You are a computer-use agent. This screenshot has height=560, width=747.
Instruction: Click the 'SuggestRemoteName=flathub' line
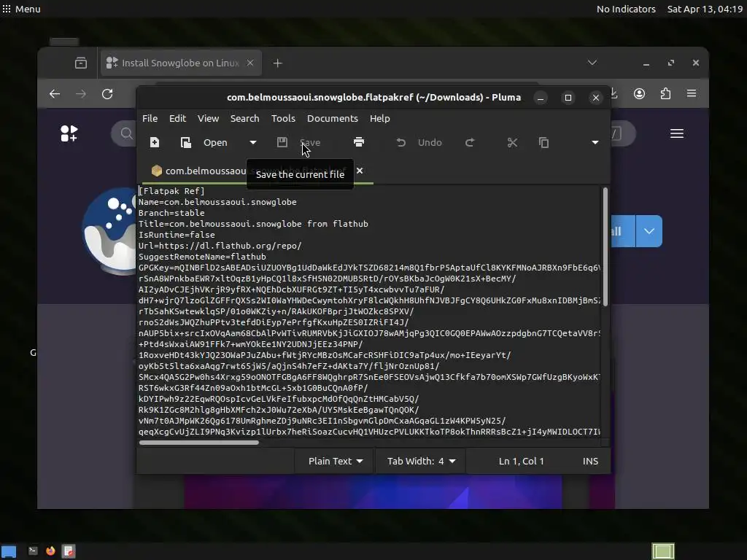point(203,257)
